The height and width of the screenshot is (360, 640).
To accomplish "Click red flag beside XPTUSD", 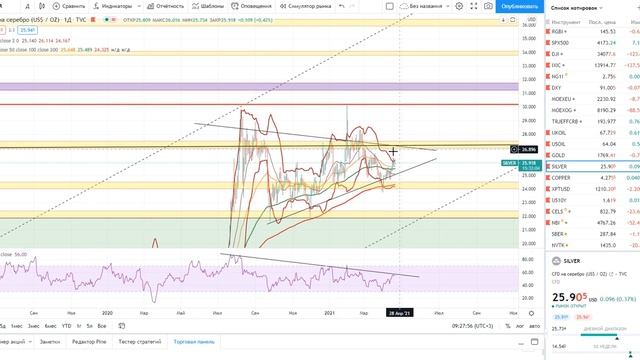I will click(548, 189).
